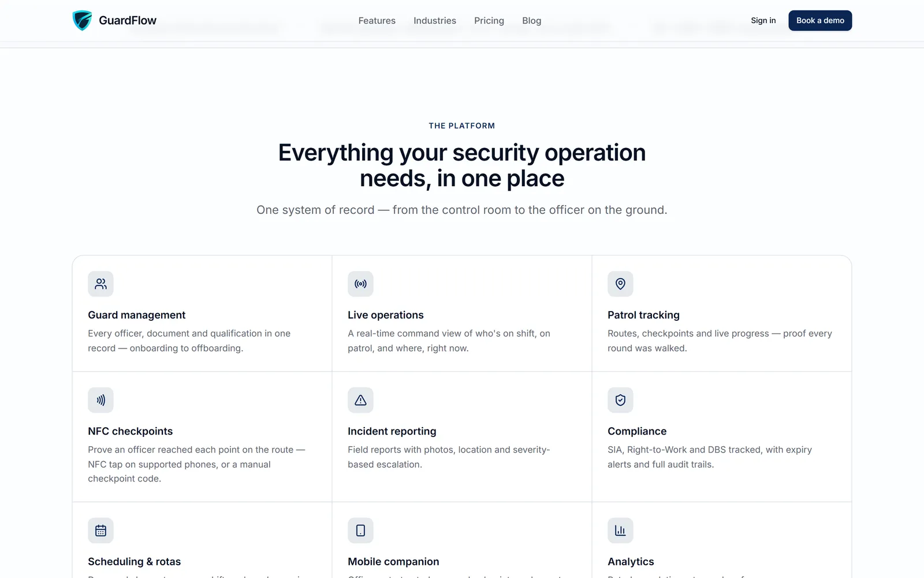
Task: Select the Incident reporting heading
Action: tap(392, 431)
